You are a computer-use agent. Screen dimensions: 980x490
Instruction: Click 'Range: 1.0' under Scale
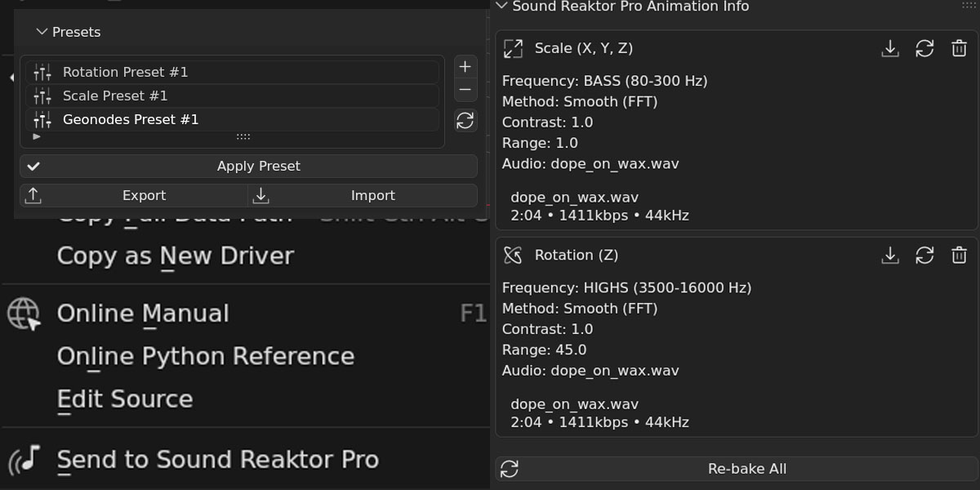[x=540, y=143]
